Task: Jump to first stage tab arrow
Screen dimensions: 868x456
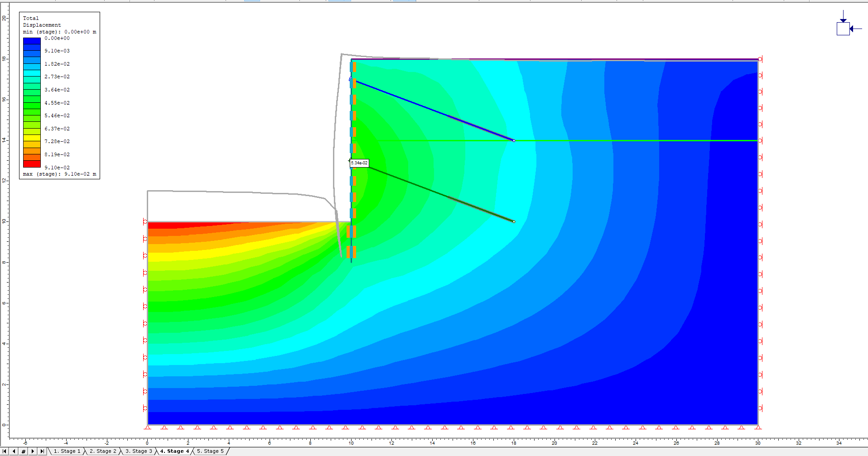Action: click(5, 451)
